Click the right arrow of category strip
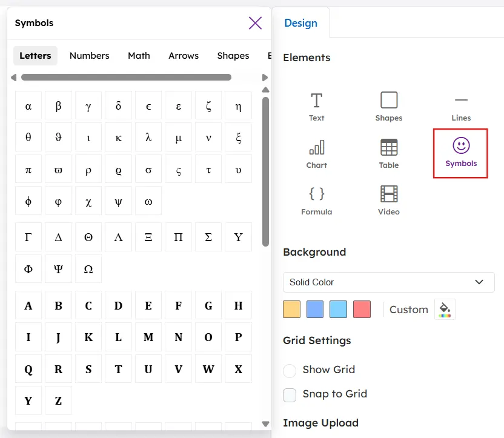Viewport: 504px width, 438px height. pos(265,77)
